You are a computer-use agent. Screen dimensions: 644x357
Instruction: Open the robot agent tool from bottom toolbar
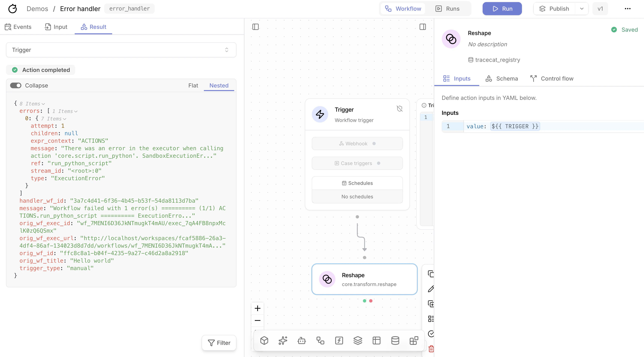301,340
